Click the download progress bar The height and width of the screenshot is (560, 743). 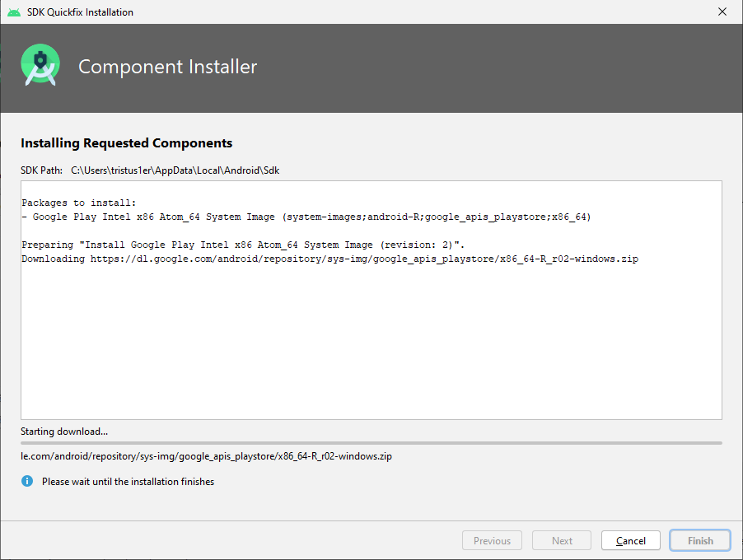click(371, 443)
